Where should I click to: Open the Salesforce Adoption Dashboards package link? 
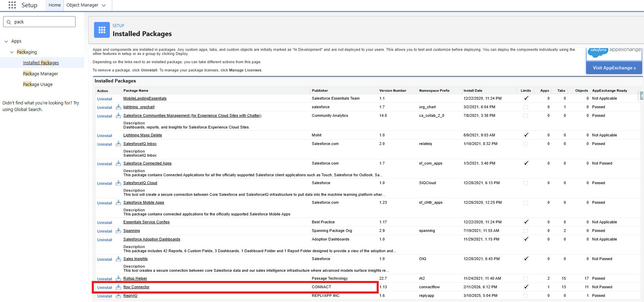pyautogui.click(x=152, y=239)
